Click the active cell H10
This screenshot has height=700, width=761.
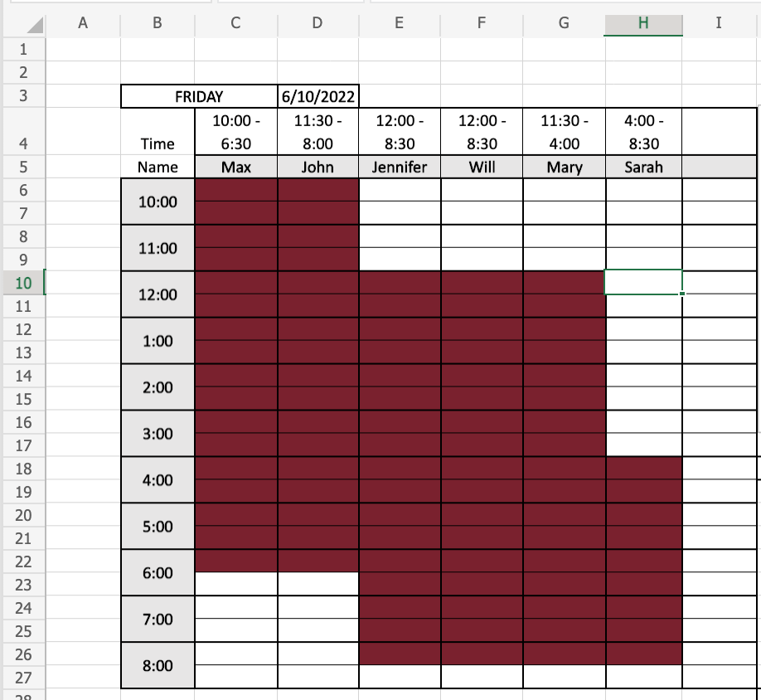643,282
